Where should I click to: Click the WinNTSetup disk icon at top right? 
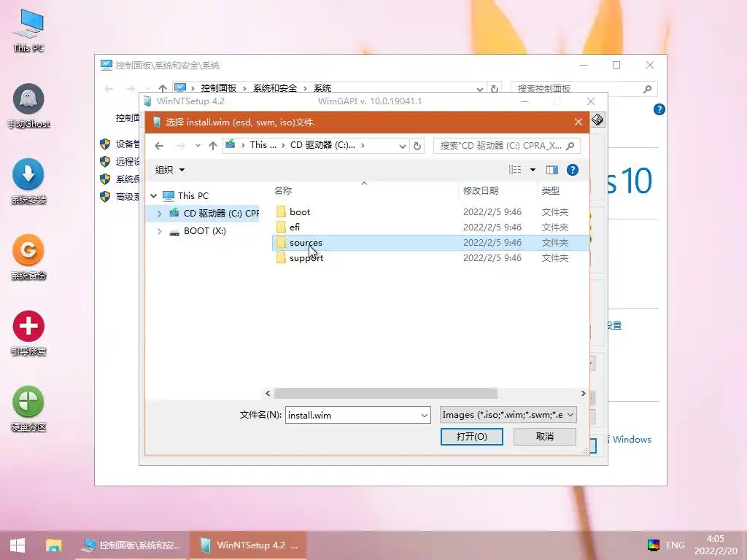[597, 120]
